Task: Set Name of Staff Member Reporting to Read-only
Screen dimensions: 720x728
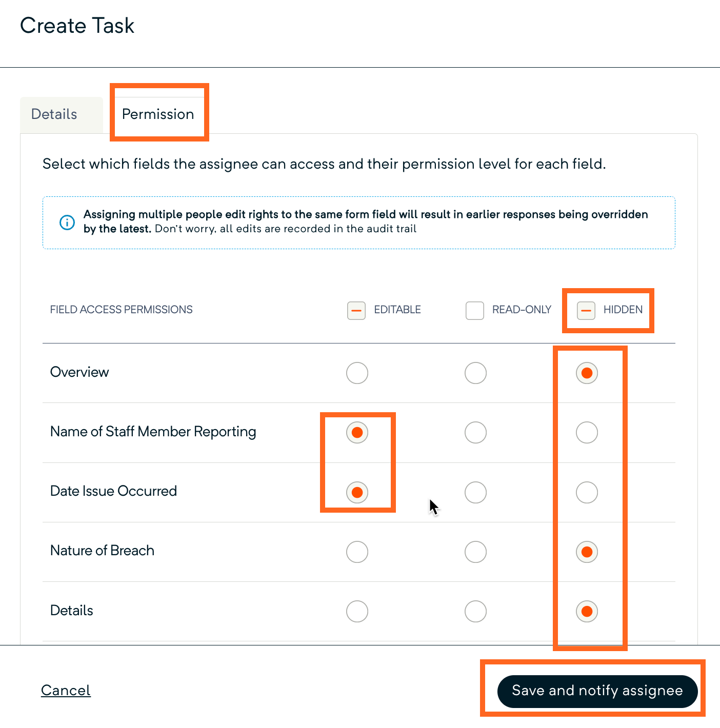Action: coord(475,432)
